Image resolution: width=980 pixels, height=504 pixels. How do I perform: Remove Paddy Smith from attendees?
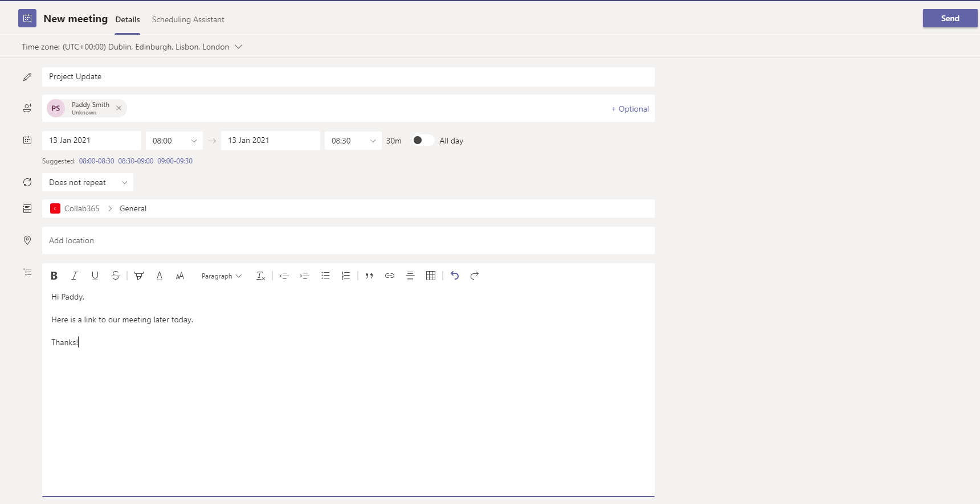(x=119, y=108)
